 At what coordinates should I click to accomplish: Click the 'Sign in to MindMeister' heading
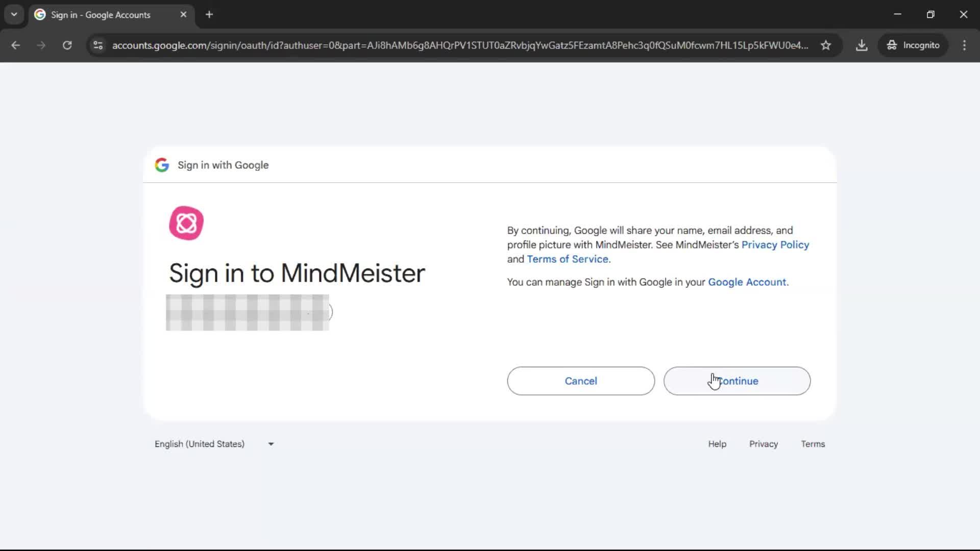tap(297, 273)
